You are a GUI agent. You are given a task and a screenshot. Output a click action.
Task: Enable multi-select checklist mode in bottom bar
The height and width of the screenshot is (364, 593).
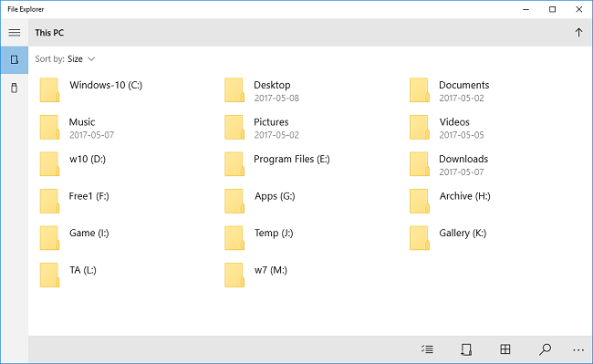(427, 349)
